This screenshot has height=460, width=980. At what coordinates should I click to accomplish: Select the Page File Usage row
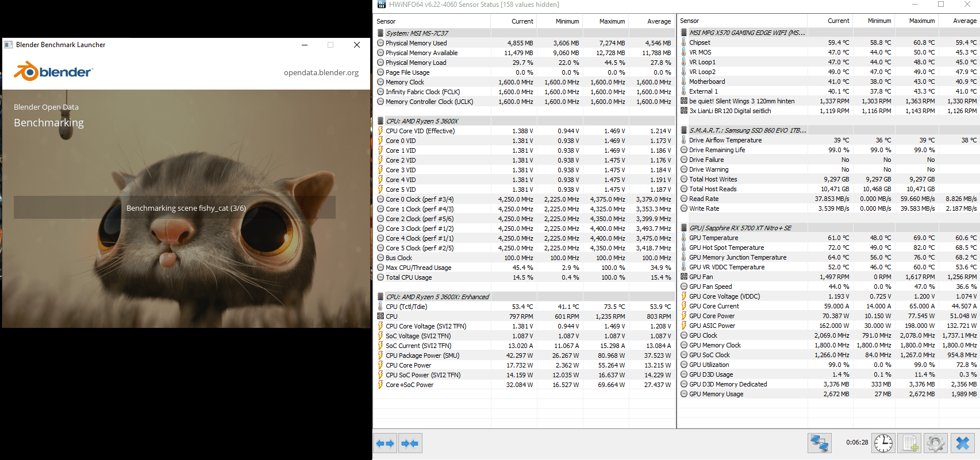[x=524, y=72]
